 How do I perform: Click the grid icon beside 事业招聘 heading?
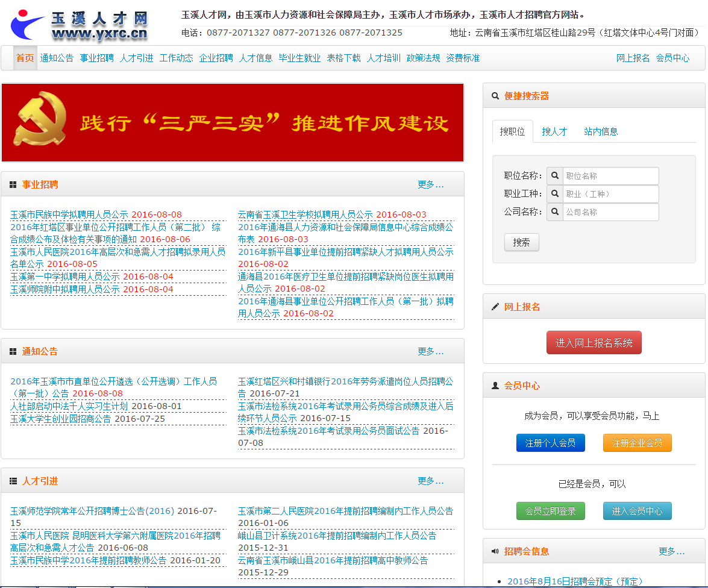[13, 185]
